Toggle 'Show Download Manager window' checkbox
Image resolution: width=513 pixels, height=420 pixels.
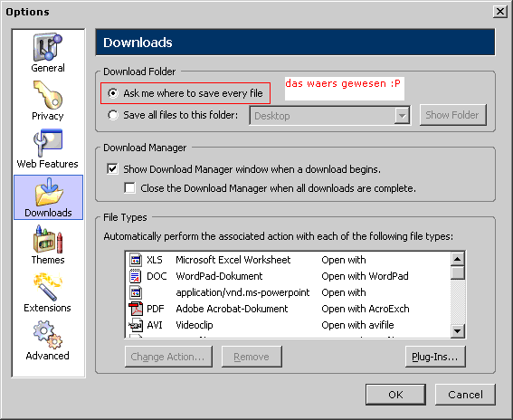tap(112, 169)
